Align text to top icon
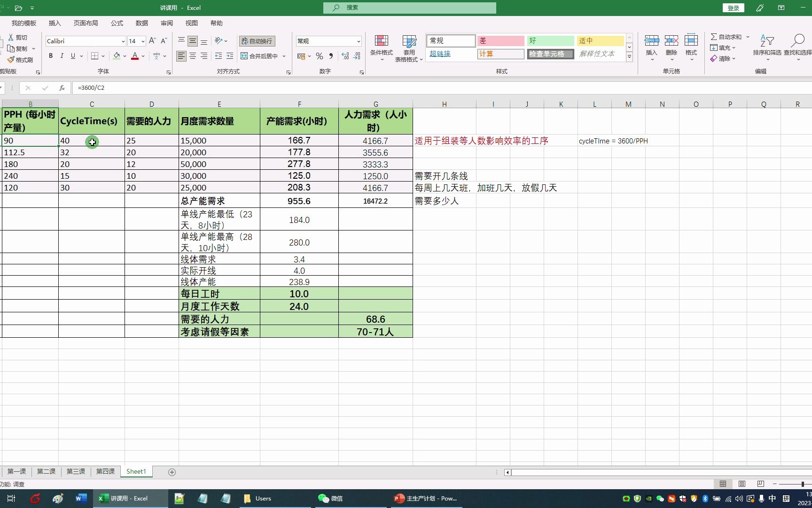The height and width of the screenshot is (508, 812). pos(181,41)
